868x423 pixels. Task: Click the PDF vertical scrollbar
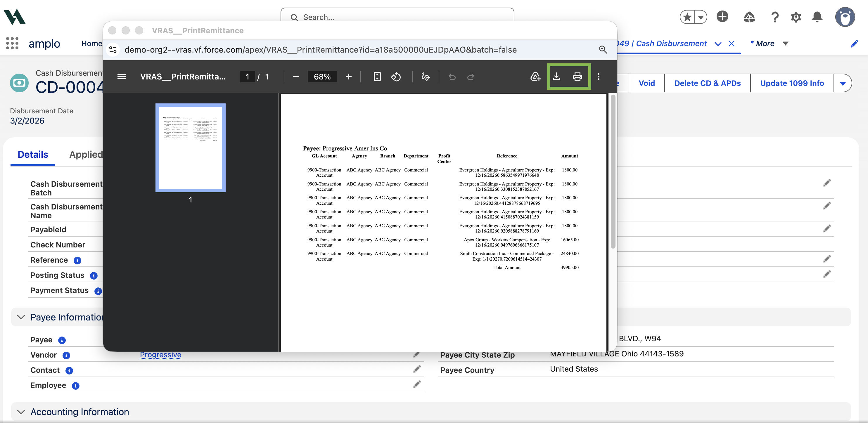click(x=613, y=172)
